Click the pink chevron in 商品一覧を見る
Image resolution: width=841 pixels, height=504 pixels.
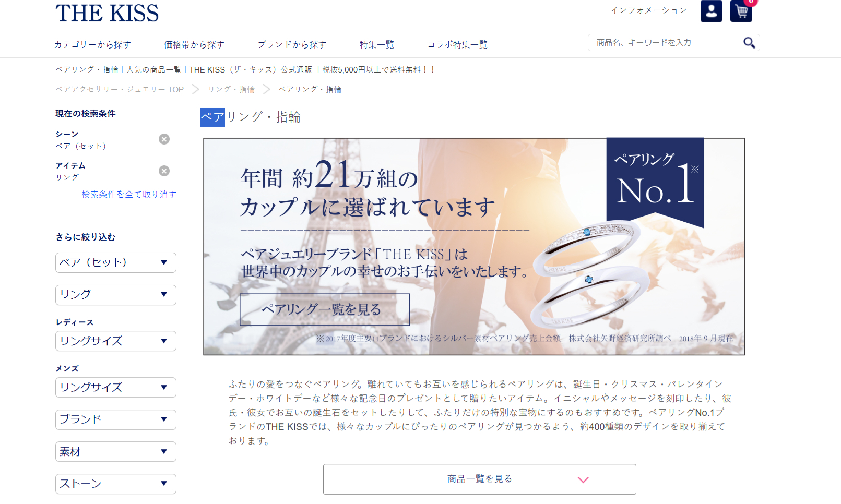click(583, 479)
